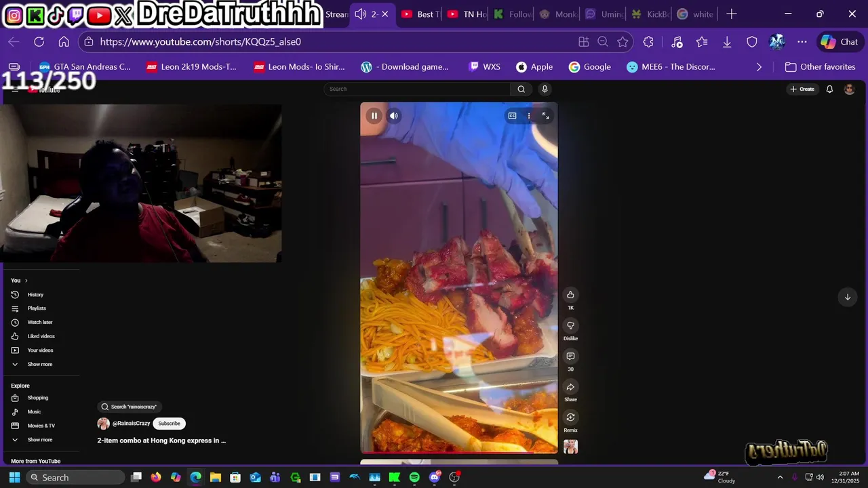Search with your voice microphone
The image size is (868, 488).
[544, 89]
